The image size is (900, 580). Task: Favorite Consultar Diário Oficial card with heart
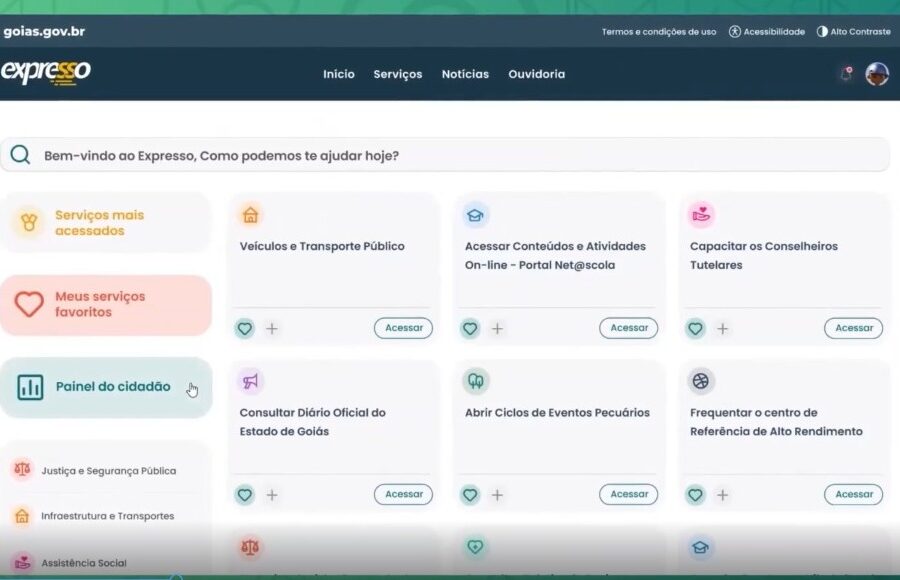point(245,494)
